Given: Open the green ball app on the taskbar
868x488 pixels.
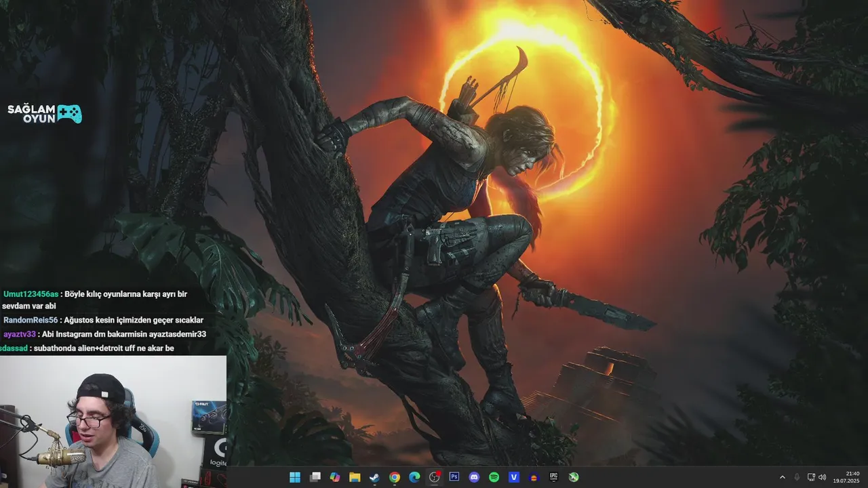Looking at the screenshot, I should [x=574, y=477].
